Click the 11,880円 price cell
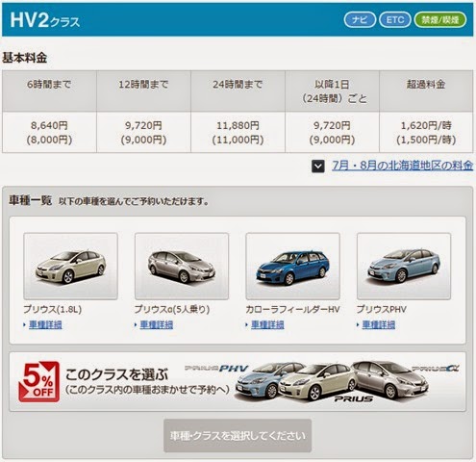This screenshot has height=462, width=476. click(238, 132)
